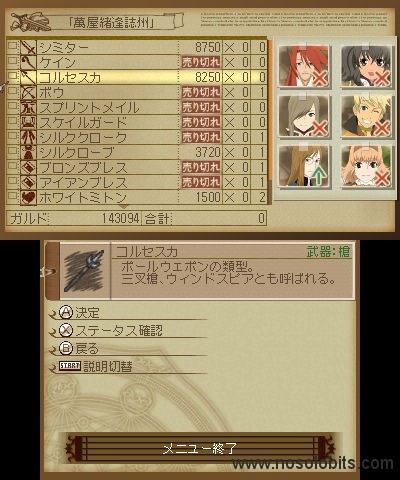This screenshot has height=480, width=400.
Task: Click the cane icon beside ケイン
Action: pyautogui.click(x=29, y=62)
